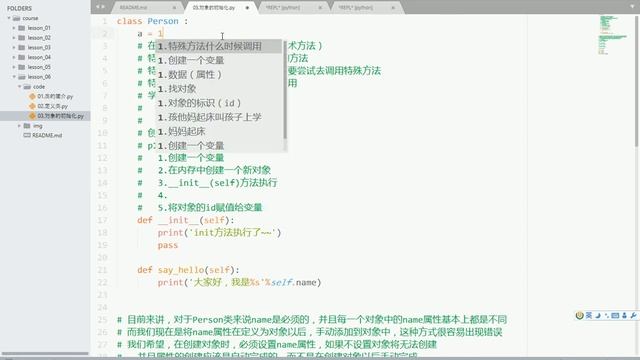Expand the lesson_05 folder arrow
640x360 pixels.
[x=14, y=67]
